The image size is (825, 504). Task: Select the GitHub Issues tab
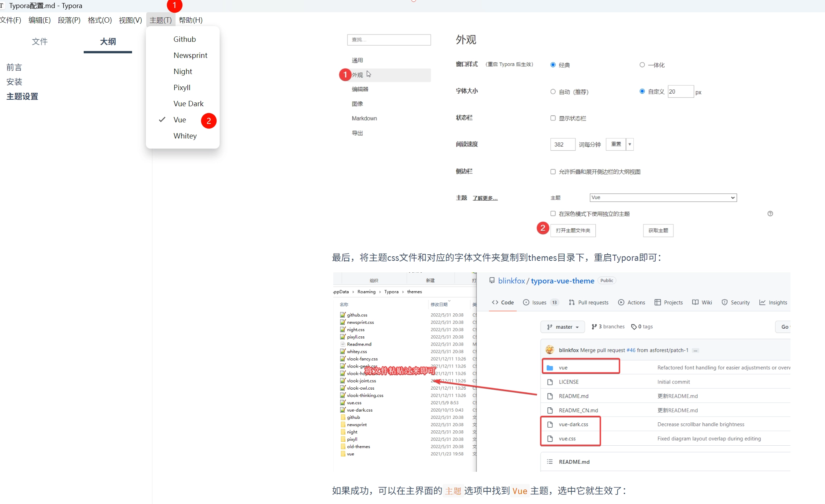541,302
